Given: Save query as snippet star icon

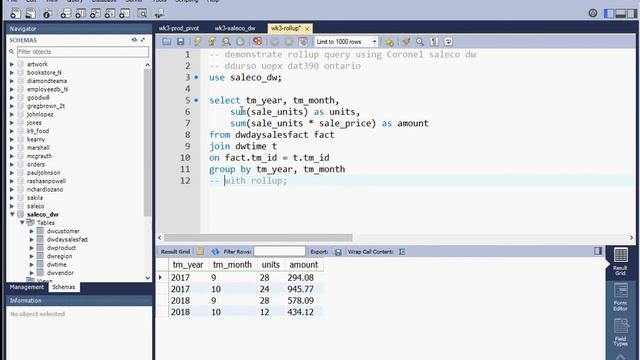Looking at the screenshot, I should (x=389, y=42).
